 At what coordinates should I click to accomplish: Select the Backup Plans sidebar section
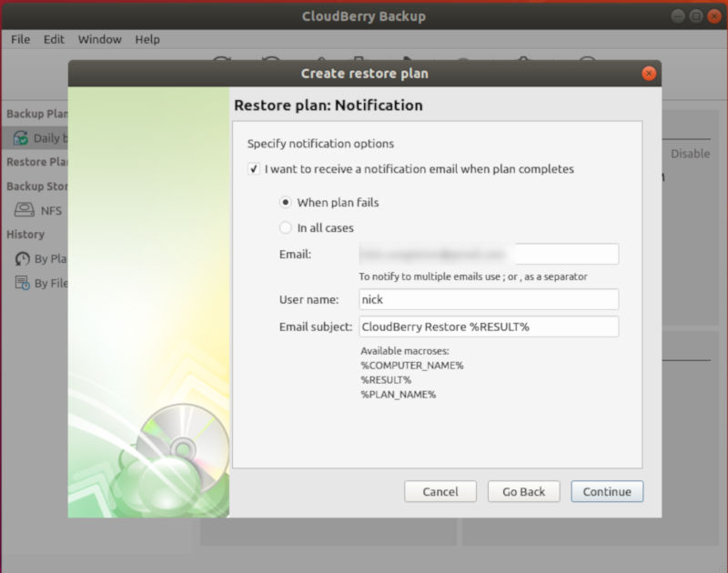click(38, 114)
